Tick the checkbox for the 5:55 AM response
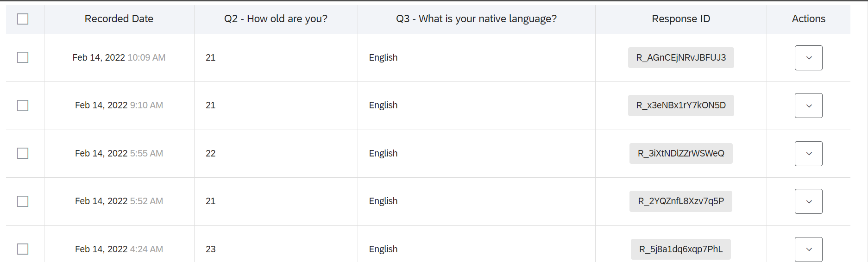The image size is (868, 262). (x=23, y=153)
